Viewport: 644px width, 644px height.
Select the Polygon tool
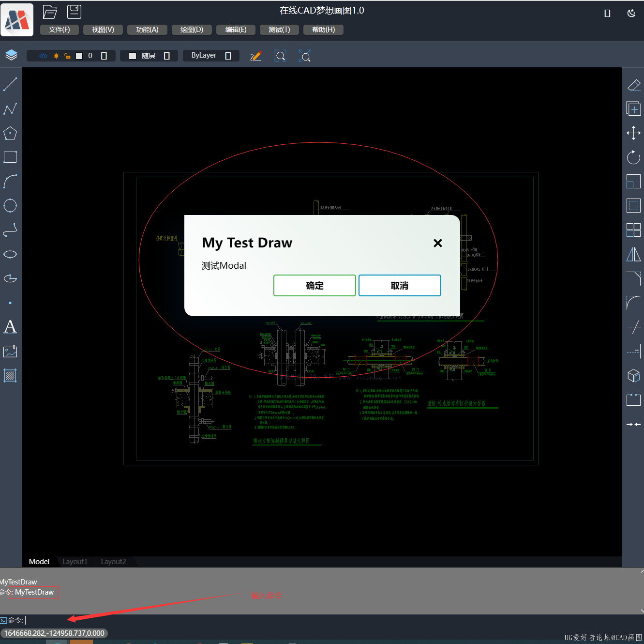10,133
